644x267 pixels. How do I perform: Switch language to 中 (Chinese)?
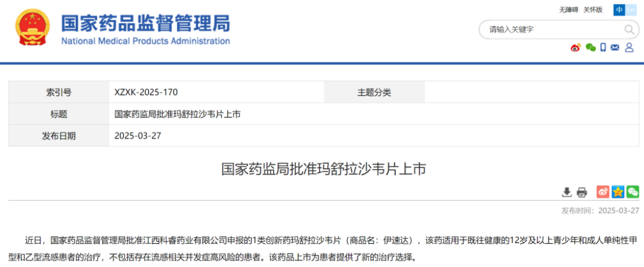[x=619, y=10]
